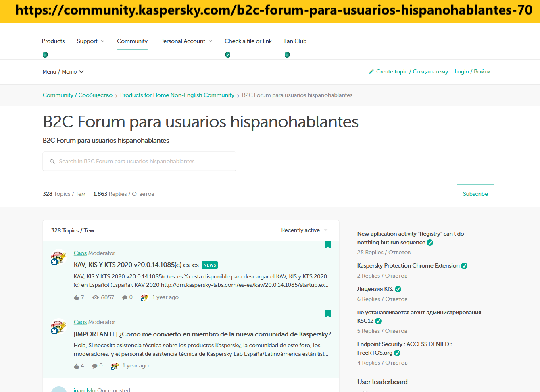Open Caos profile link on the KAV topic
The image size is (540, 392).
point(80,253)
